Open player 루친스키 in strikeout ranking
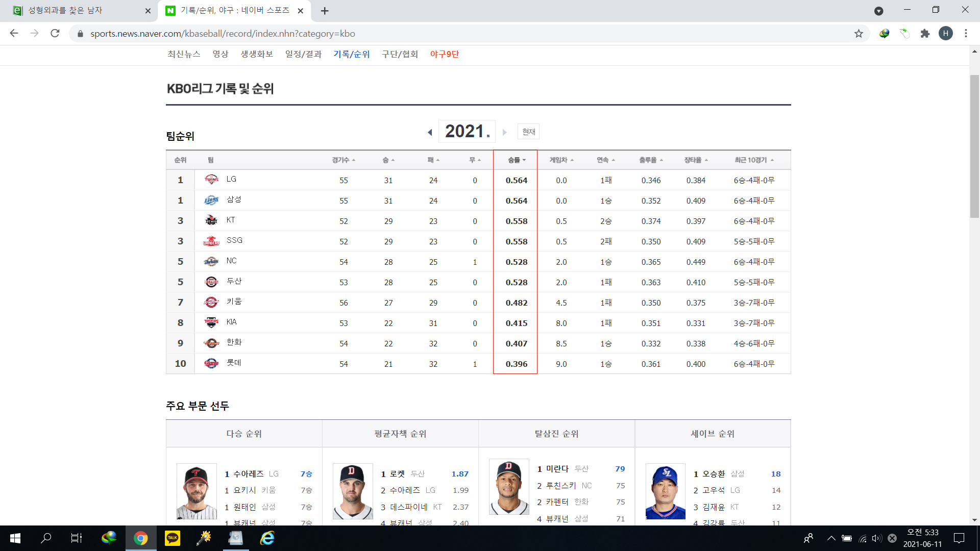This screenshot has height=551, width=980. click(x=561, y=486)
